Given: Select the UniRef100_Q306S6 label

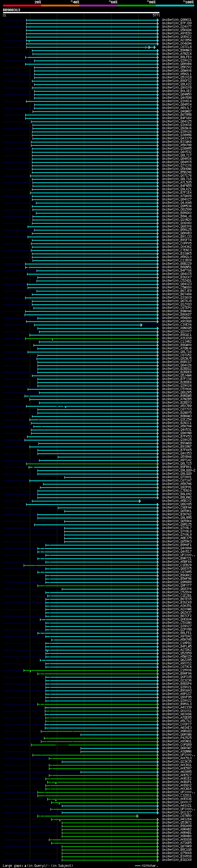Looking at the screenshot, I should (176, 125).
